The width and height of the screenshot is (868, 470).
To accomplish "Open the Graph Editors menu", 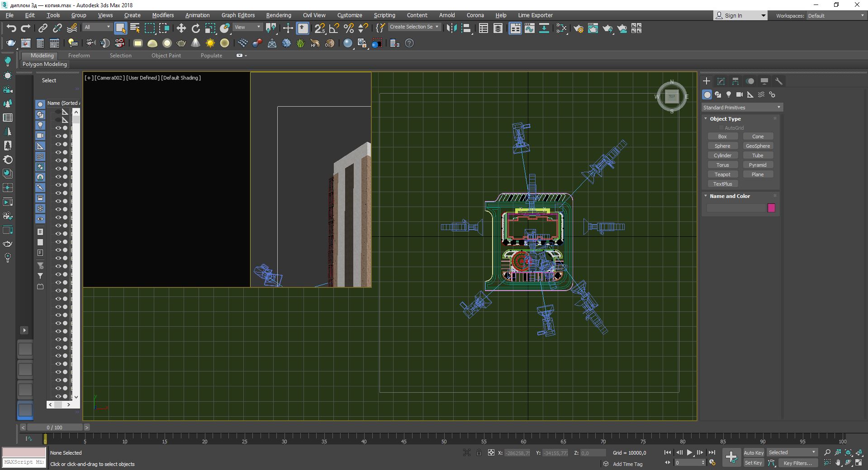I will coord(238,15).
